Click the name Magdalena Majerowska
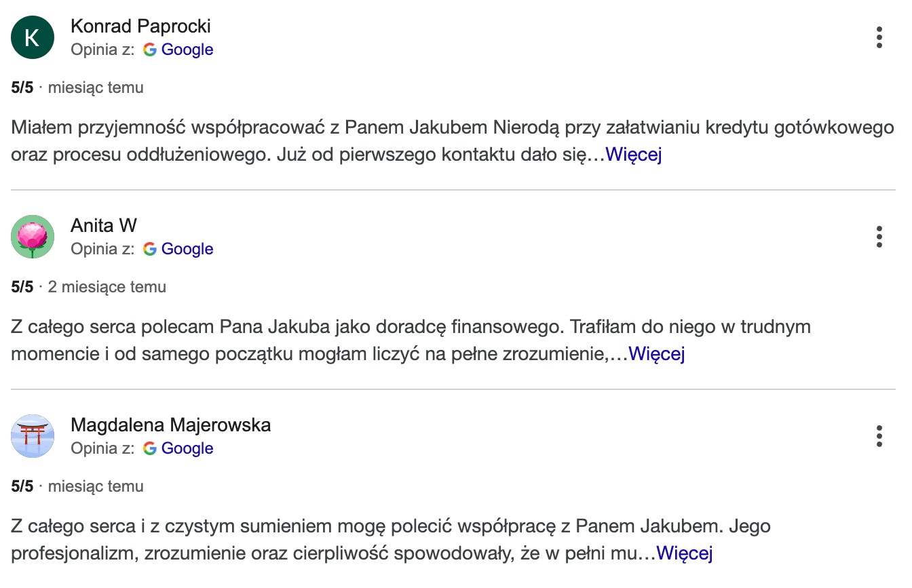Viewport: 912px width, 588px height. coord(171,425)
